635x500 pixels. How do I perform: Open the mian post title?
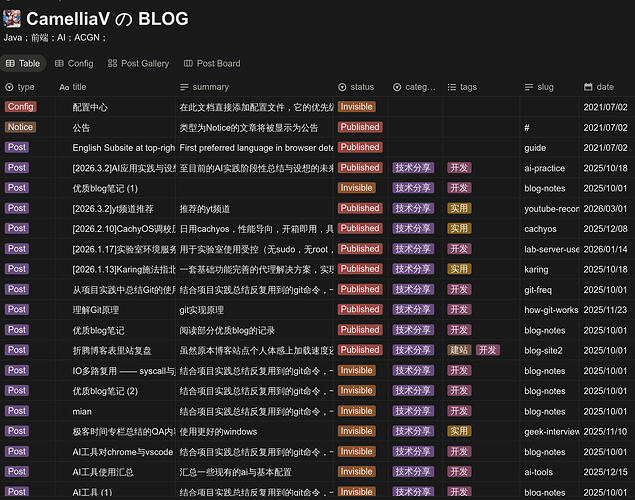click(82, 411)
